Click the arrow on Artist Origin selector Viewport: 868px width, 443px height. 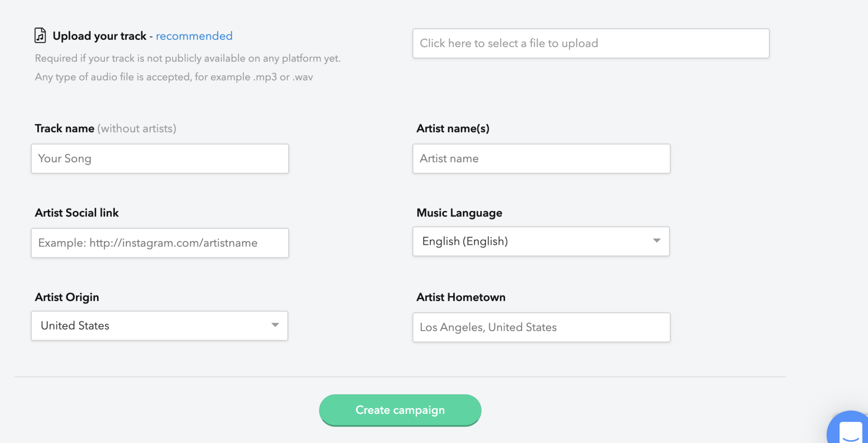tap(275, 325)
